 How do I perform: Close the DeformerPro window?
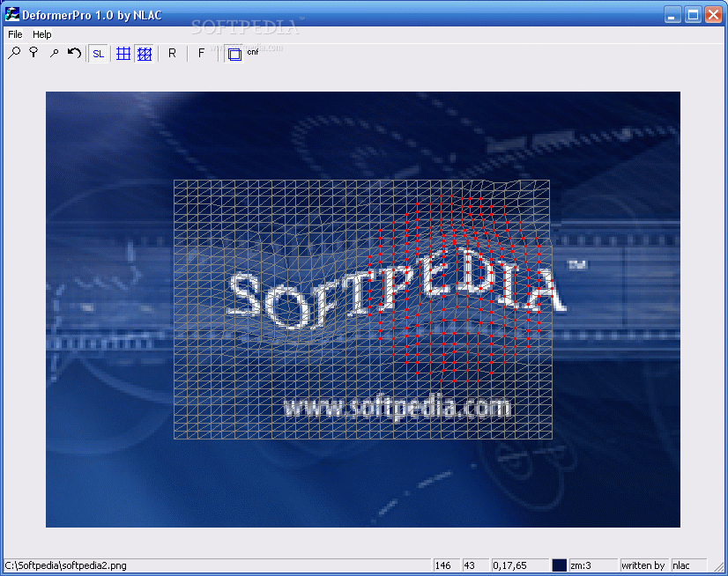[x=713, y=15]
